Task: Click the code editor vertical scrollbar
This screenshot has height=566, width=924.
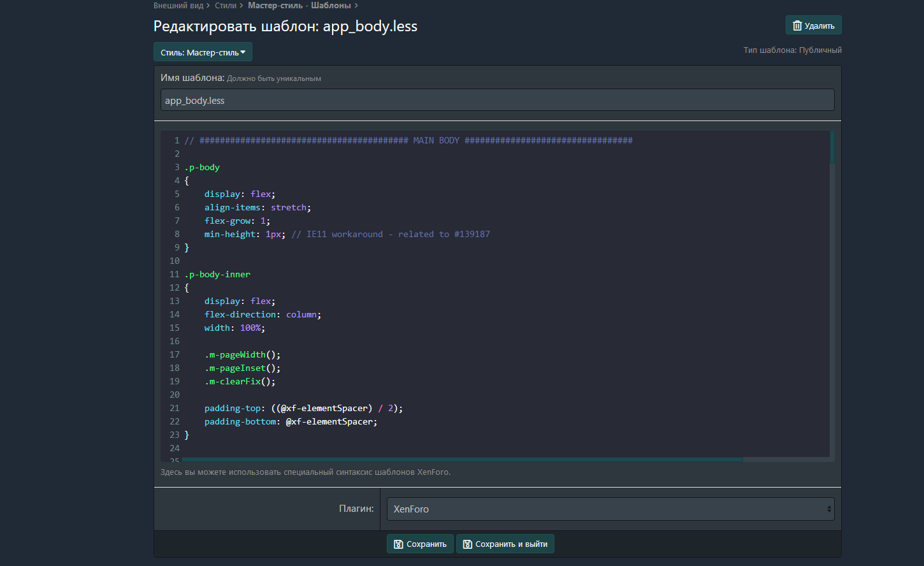Action: pyautogui.click(x=832, y=147)
